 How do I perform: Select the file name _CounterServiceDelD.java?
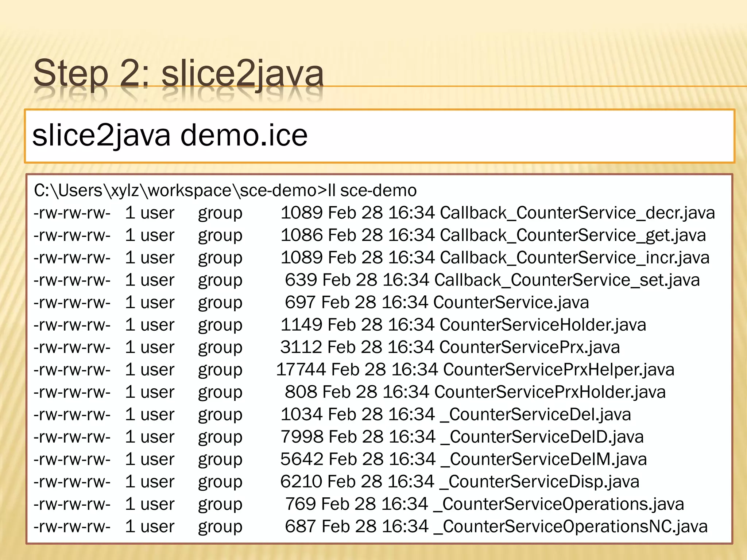pos(542,437)
